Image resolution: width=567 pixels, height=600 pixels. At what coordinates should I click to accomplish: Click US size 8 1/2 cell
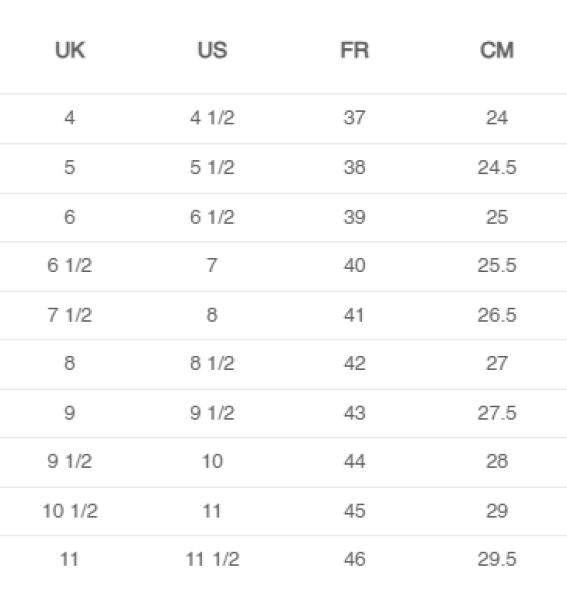click(212, 363)
